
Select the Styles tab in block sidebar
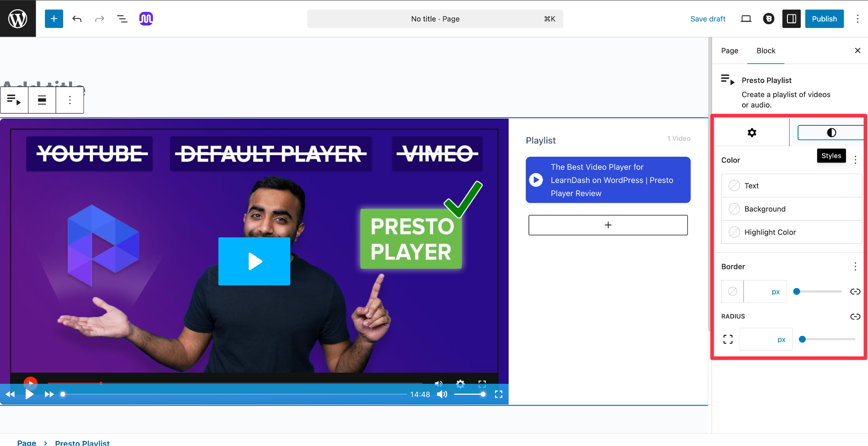coord(830,132)
